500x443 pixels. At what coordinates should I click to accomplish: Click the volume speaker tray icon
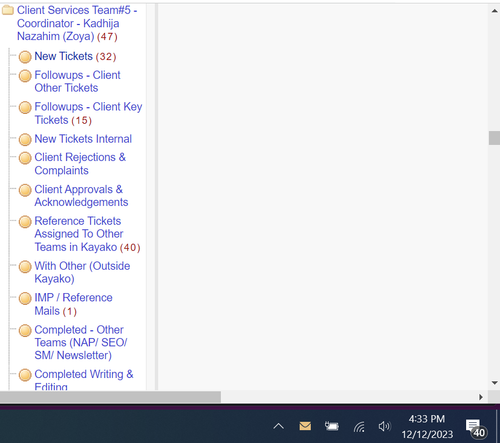(384, 426)
